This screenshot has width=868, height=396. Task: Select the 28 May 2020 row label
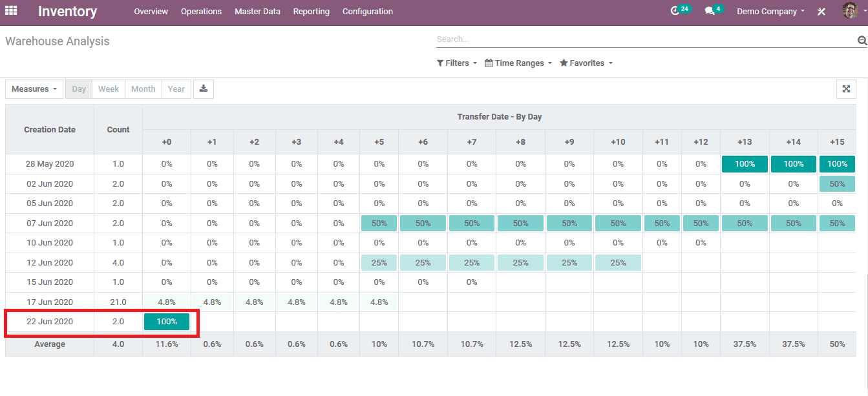[x=50, y=164]
